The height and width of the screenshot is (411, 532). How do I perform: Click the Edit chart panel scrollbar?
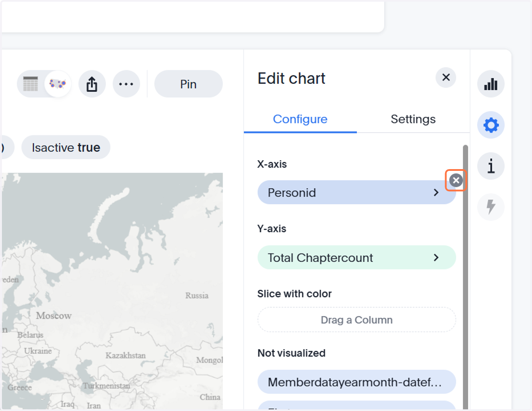[x=465, y=277]
